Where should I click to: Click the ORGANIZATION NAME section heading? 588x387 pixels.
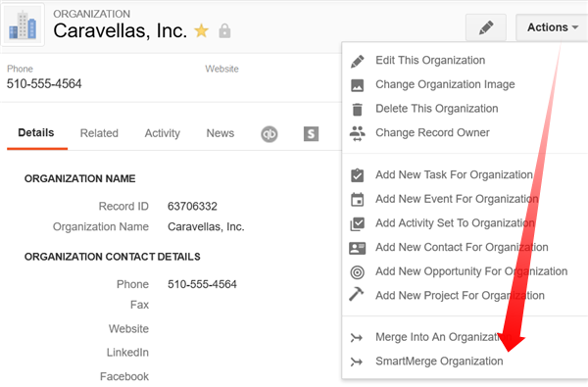point(80,179)
